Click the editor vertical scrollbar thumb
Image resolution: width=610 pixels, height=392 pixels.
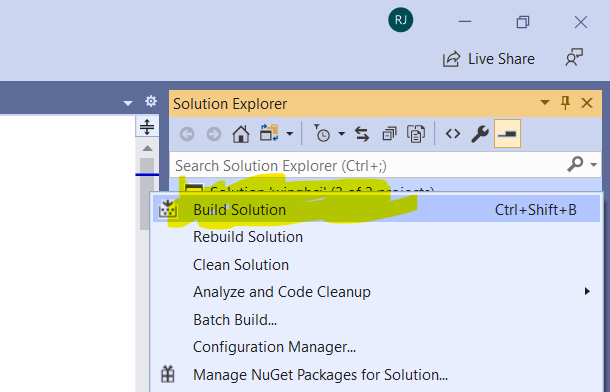(147, 194)
